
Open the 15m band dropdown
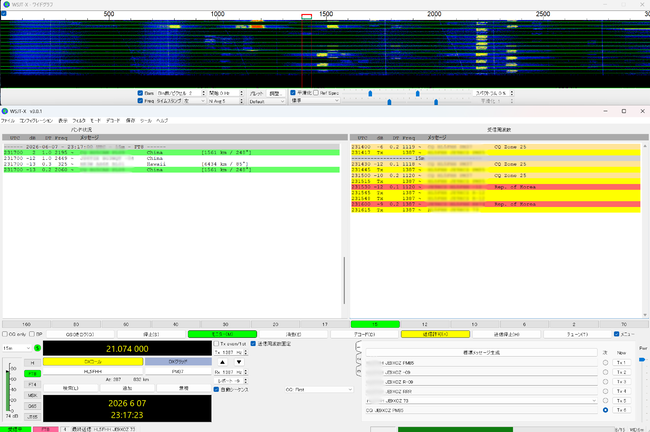[x=17, y=348]
